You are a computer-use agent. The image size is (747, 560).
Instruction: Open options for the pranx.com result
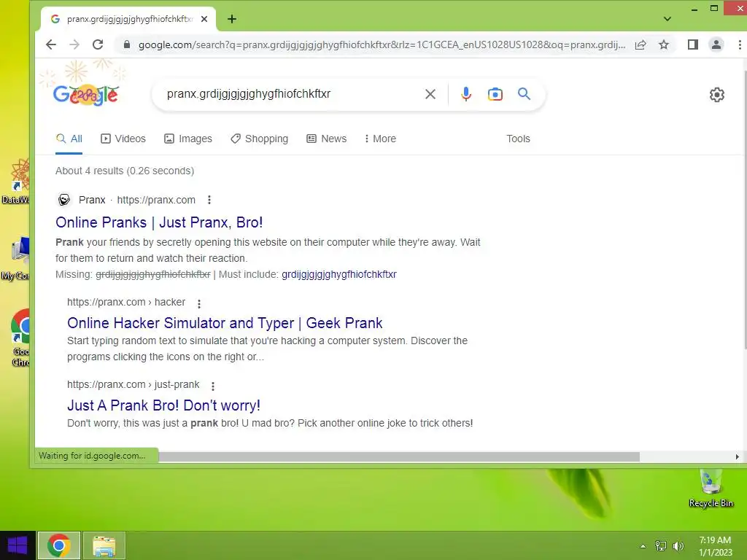coord(209,200)
